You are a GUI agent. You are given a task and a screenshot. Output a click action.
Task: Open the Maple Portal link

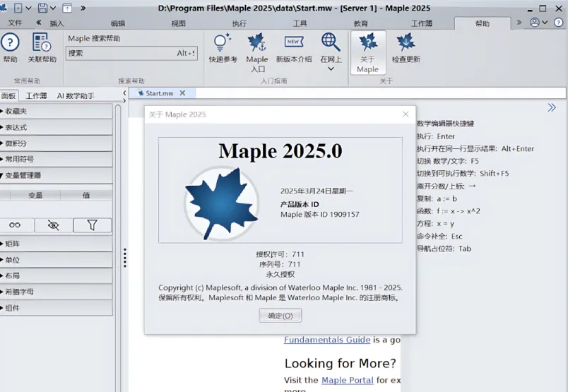[348, 380]
